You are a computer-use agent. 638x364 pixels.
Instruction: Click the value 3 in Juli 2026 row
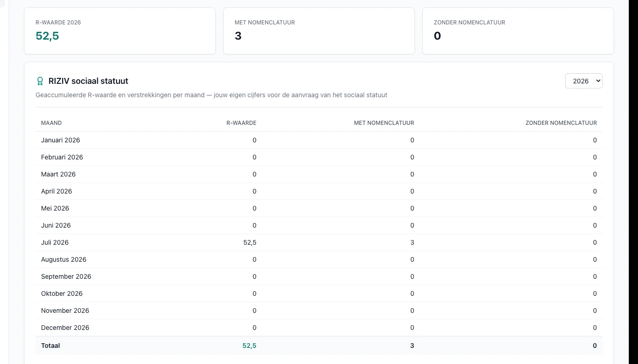click(x=412, y=242)
